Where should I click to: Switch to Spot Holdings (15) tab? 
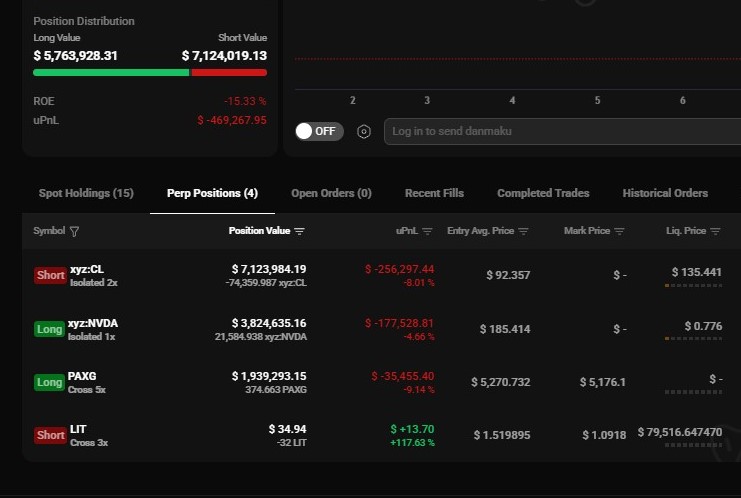click(86, 193)
